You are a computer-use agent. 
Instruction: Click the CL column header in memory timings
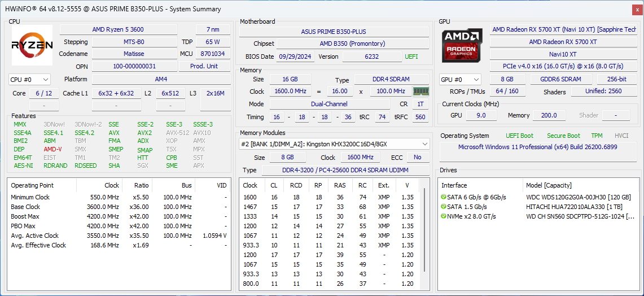[274, 185]
